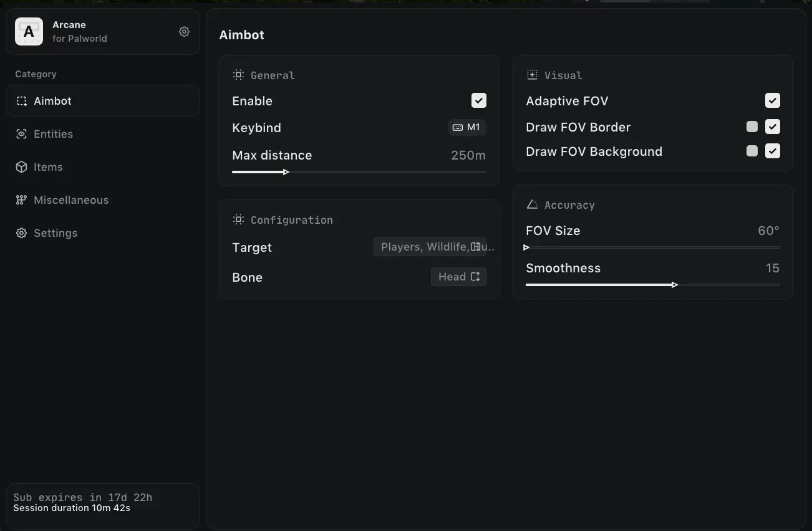812x531 pixels.
Task: Click the Max distance slider
Action: tap(359, 172)
